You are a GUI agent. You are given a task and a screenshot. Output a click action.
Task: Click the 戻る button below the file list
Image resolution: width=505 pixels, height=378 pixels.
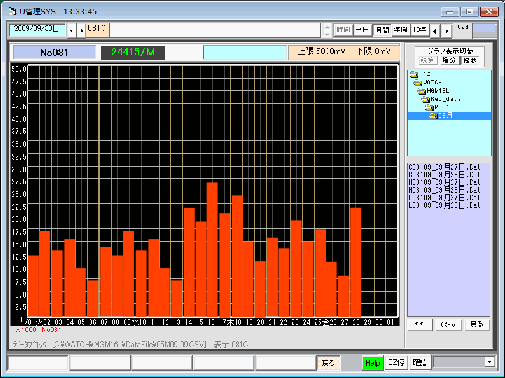point(477,324)
